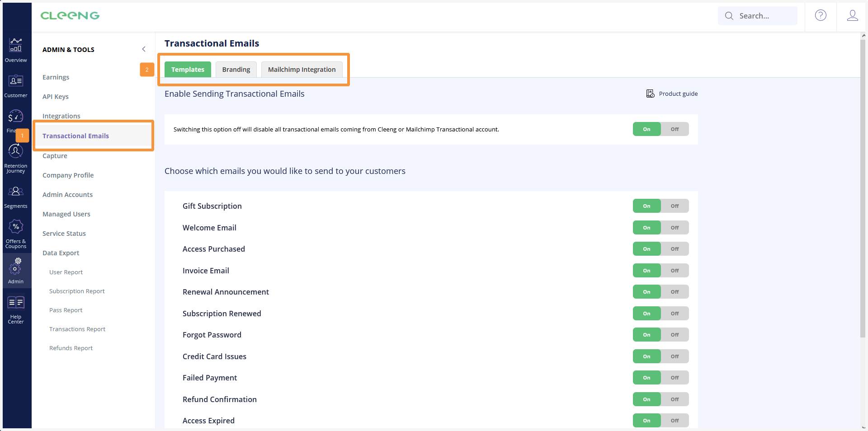Collapse the ADMIN & TOOLS sidebar
This screenshot has height=431, width=868.
pos(144,49)
